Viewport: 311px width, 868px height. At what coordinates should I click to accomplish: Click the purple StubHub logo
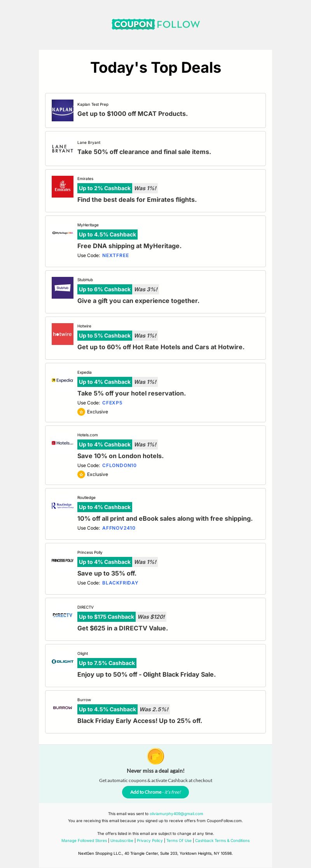[63, 288]
